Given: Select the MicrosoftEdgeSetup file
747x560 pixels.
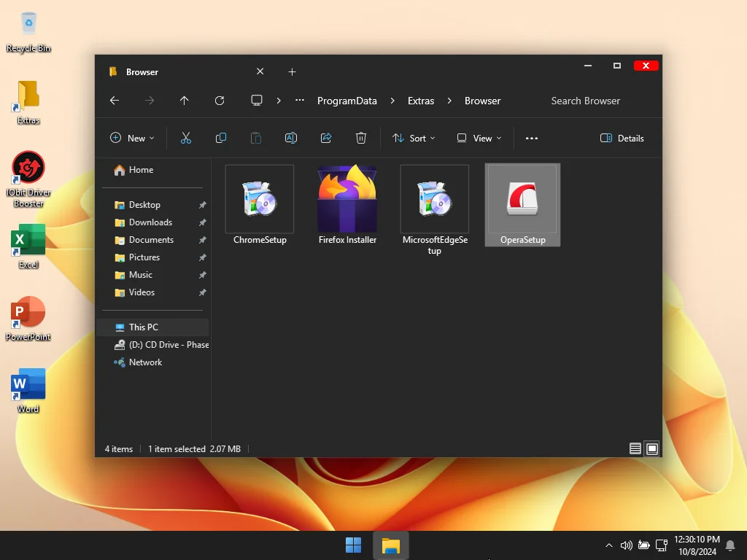Looking at the screenshot, I should [435, 210].
